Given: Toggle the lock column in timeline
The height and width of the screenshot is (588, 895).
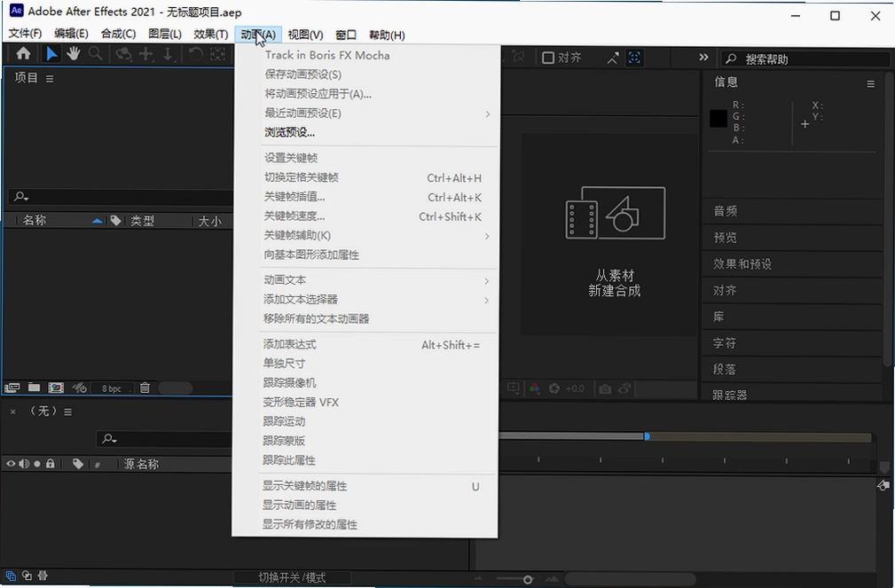Looking at the screenshot, I should click(x=51, y=464).
